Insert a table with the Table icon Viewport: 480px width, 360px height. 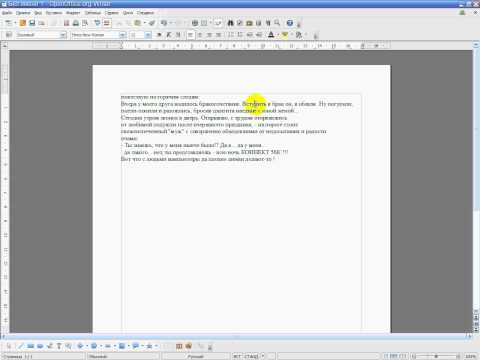coord(204,23)
